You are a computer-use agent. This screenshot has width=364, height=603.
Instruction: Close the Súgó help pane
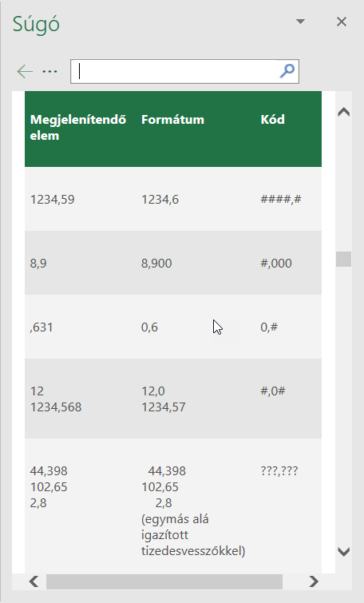(x=342, y=22)
